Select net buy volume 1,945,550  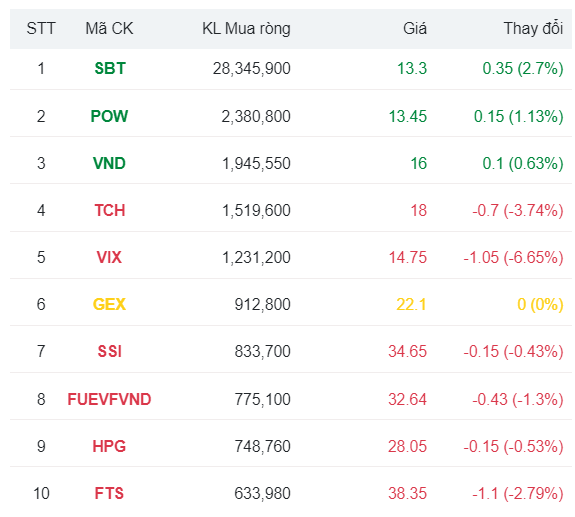click(x=256, y=163)
